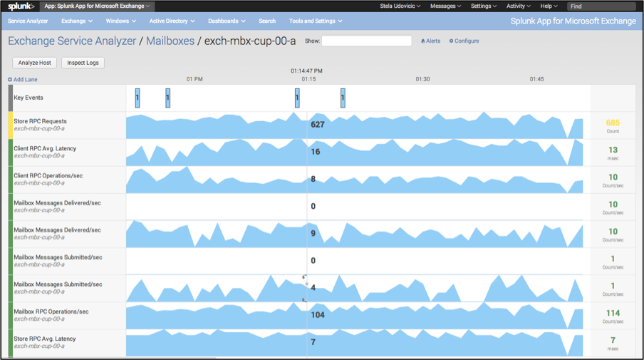Click the exch-mbx-cup-00-a breadcrumb title
Viewport: 644px width, 360px height.
tap(250, 41)
